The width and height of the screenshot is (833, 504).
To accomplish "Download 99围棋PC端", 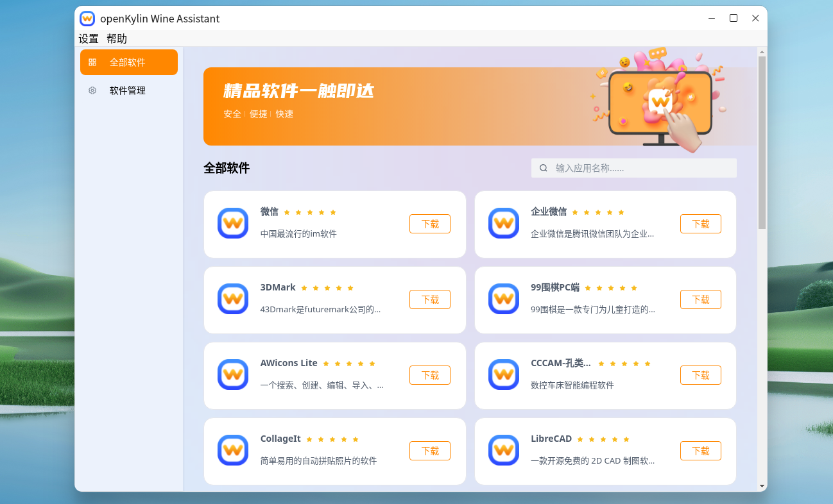I will [x=701, y=299].
